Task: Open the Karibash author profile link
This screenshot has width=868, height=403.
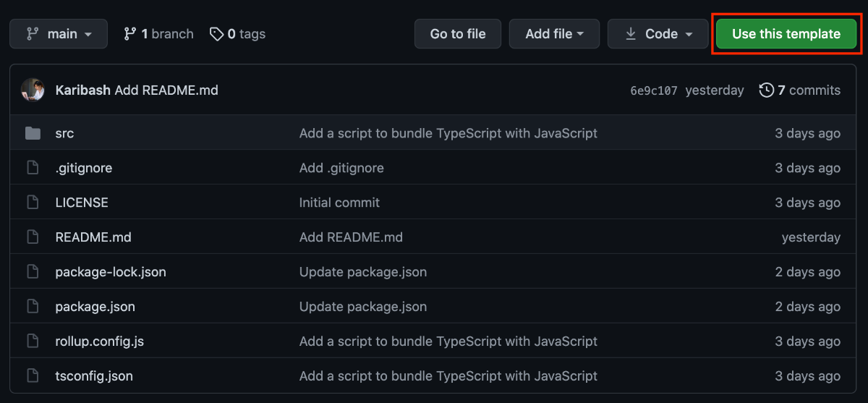Action: (82, 90)
